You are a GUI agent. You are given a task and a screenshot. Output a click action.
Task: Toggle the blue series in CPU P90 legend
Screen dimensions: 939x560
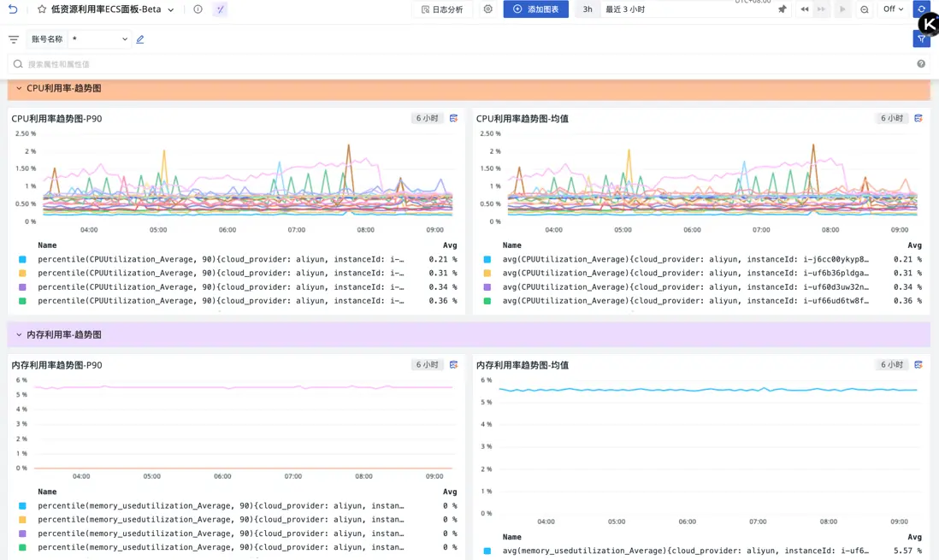22,259
